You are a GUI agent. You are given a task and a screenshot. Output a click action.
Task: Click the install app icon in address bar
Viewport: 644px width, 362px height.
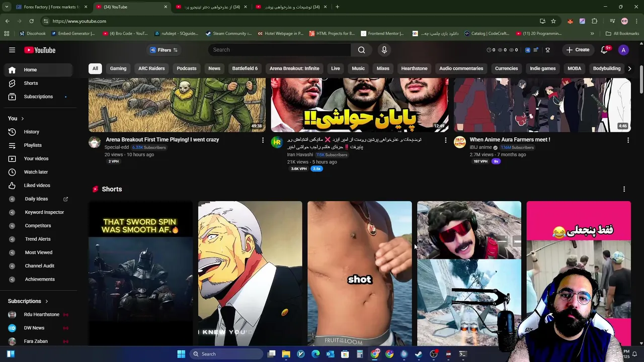point(542,21)
